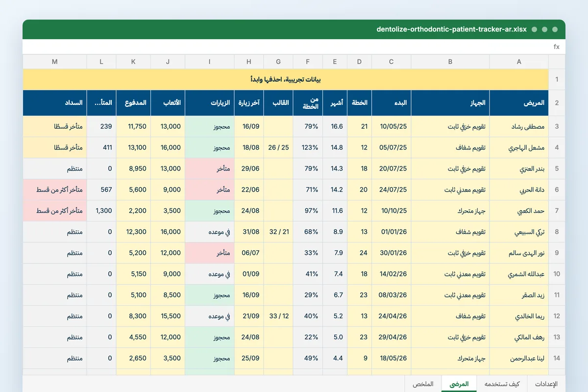The image size is (588, 392).
Task: Click last visit cell 22/06
Action: coord(249,190)
